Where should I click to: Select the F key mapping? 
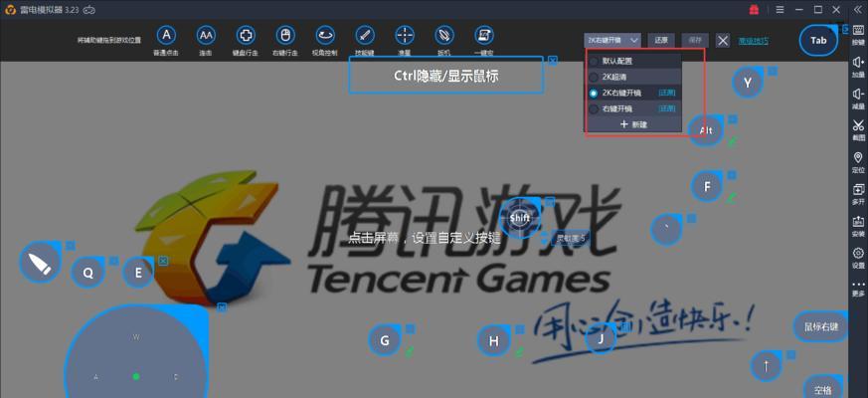point(707,187)
